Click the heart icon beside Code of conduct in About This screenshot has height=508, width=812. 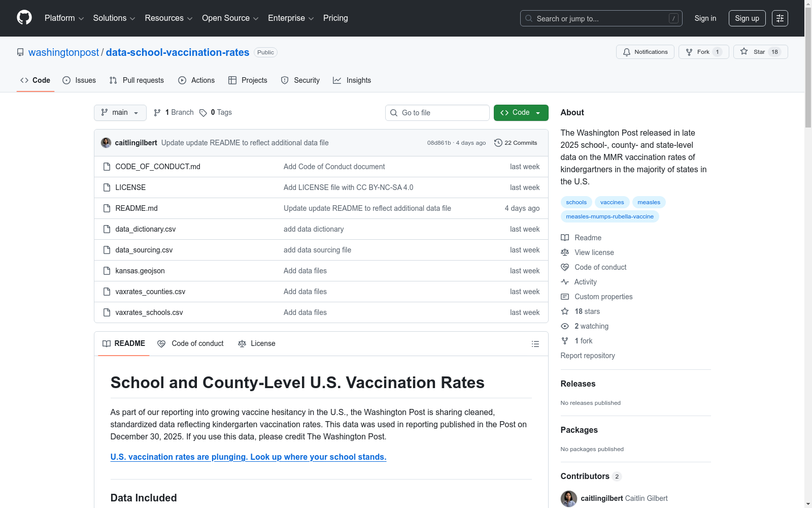tap(565, 267)
